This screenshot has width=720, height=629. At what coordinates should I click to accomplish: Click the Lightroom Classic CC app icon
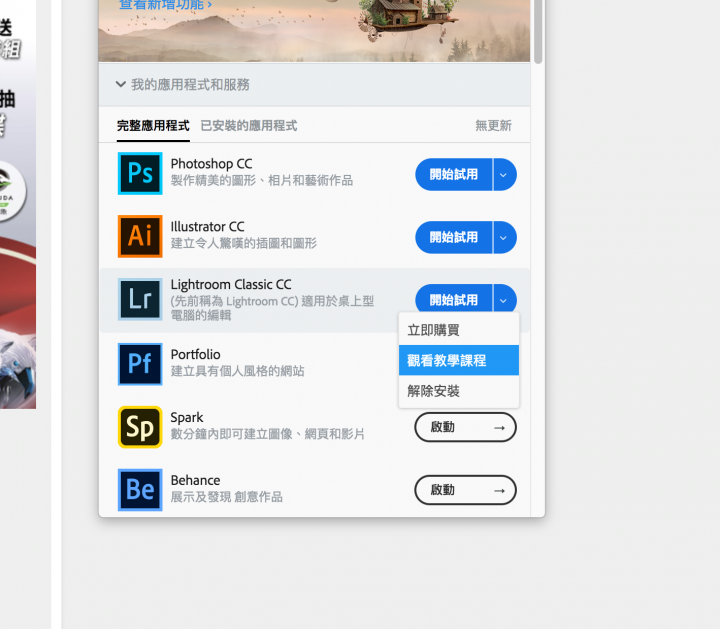point(140,299)
